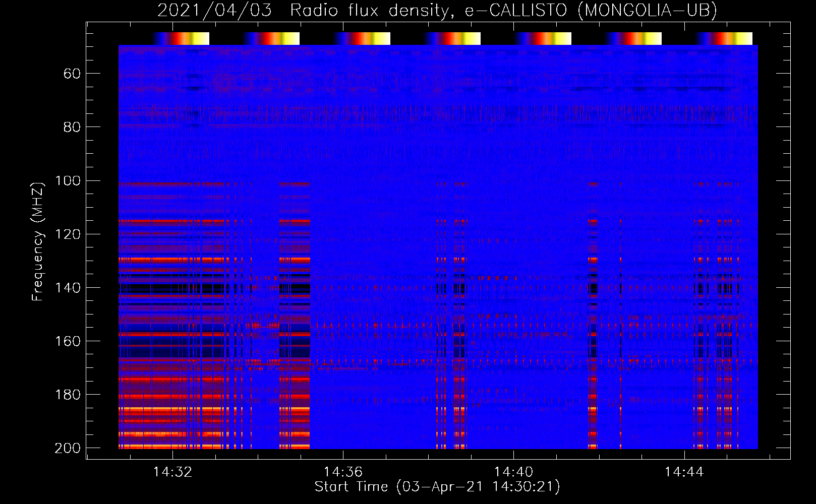Click the 60 frequency tick label
This screenshot has height=504, width=816.
point(72,74)
